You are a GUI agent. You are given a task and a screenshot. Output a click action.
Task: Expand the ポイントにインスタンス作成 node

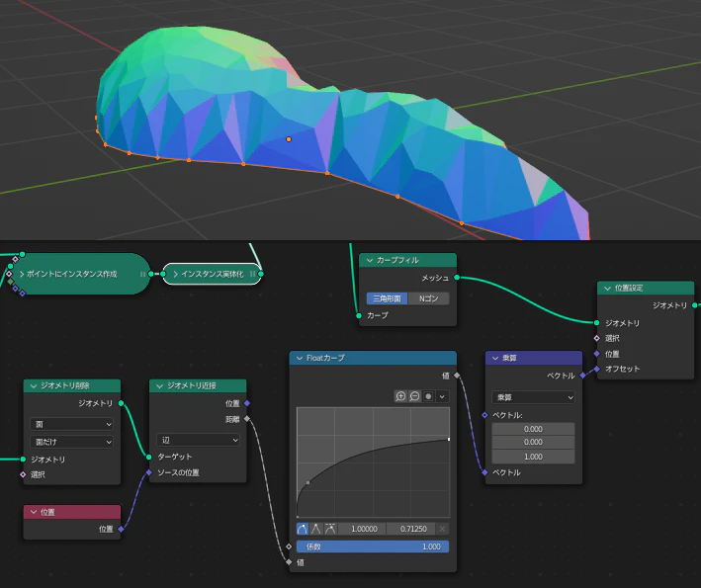click(x=22, y=274)
